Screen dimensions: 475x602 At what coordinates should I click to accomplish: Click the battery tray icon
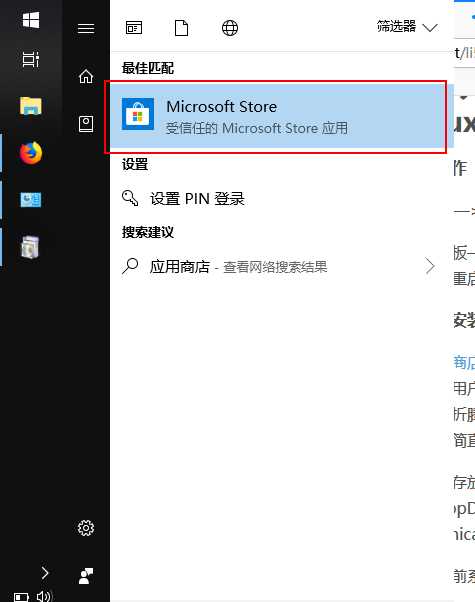22,597
